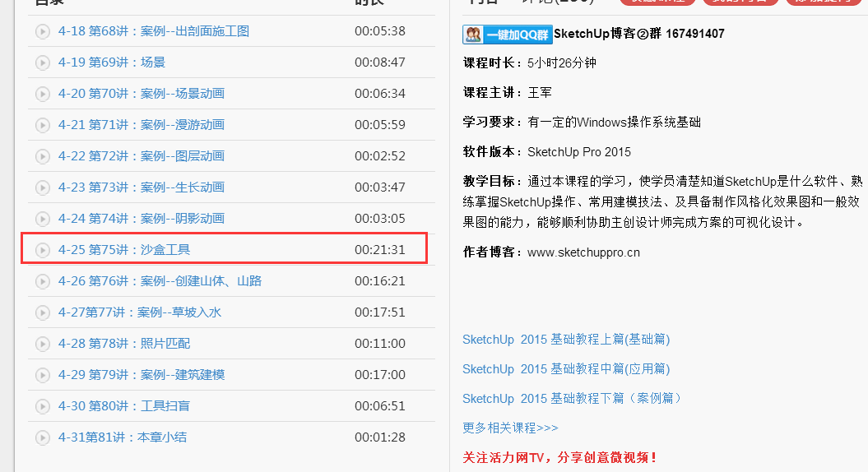Click play icon beside 4-19 第69讲 场景
This screenshot has height=472, width=868.
(43, 62)
